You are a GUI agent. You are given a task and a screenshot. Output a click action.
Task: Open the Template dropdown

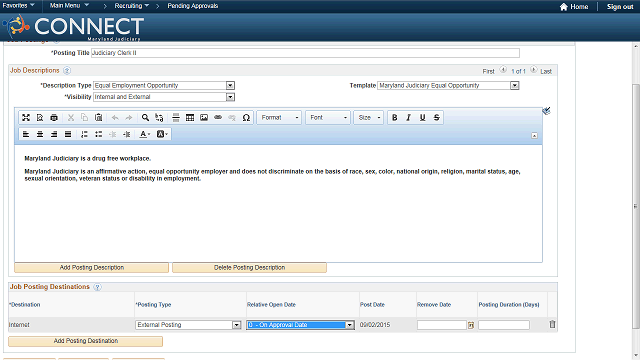(x=515, y=85)
